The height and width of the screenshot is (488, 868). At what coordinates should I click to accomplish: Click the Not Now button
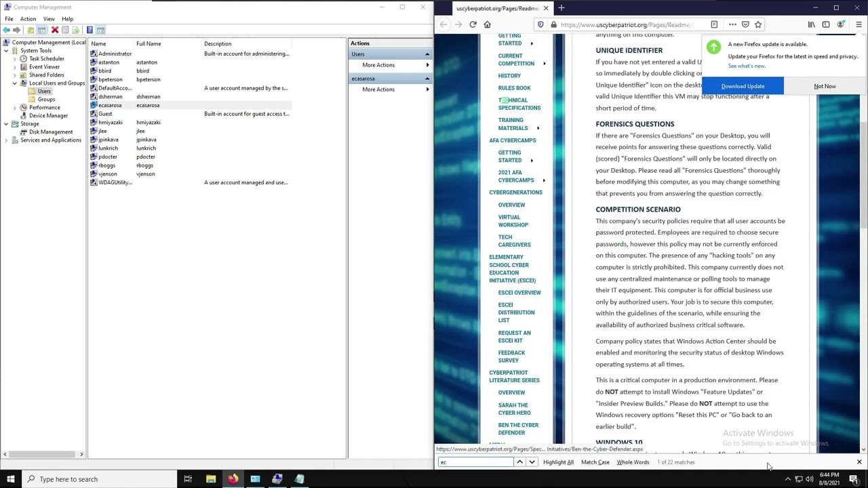825,86
